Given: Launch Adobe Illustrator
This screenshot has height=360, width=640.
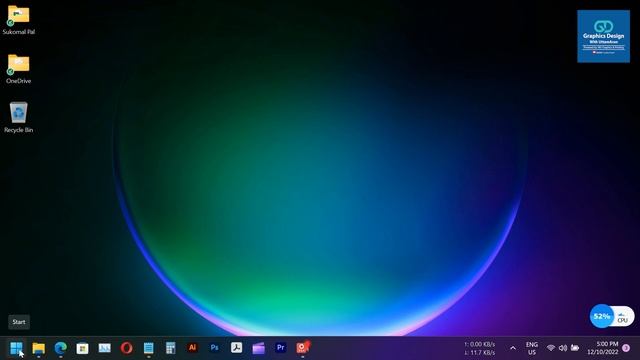Looking at the screenshot, I should [x=192, y=348].
